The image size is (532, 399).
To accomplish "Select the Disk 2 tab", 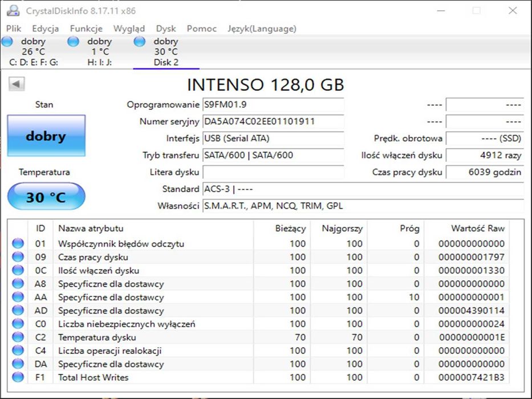I will point(166,51).
